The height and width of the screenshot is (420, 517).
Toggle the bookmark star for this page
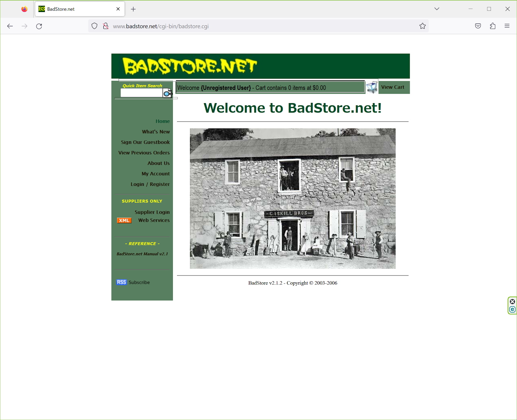point(422,26)
